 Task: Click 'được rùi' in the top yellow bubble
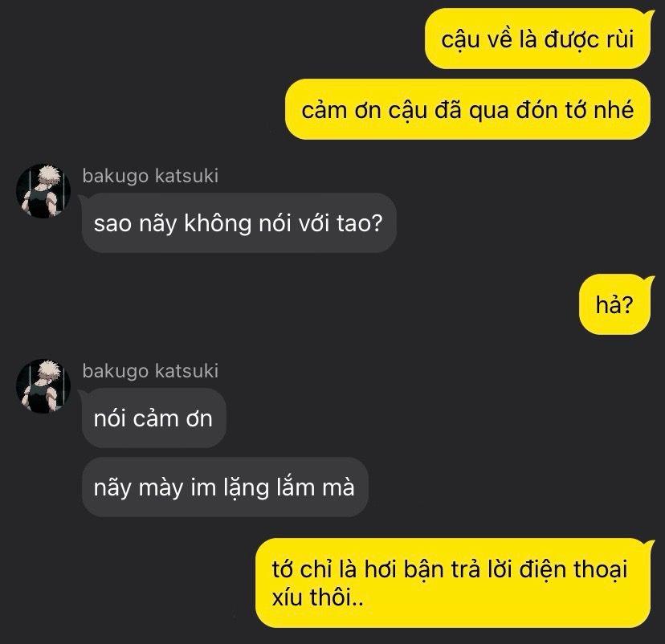coord(589,39)
